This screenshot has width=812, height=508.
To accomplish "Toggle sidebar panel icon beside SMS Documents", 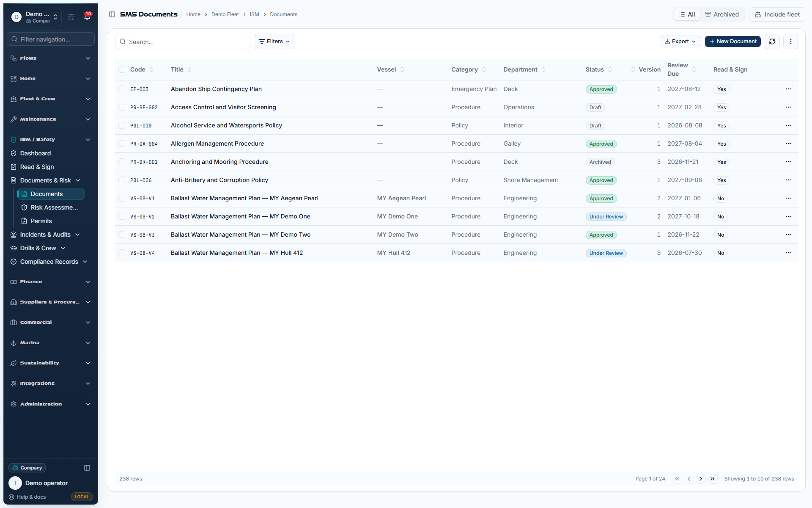I will pyautogui.click(x=112, y=14).
